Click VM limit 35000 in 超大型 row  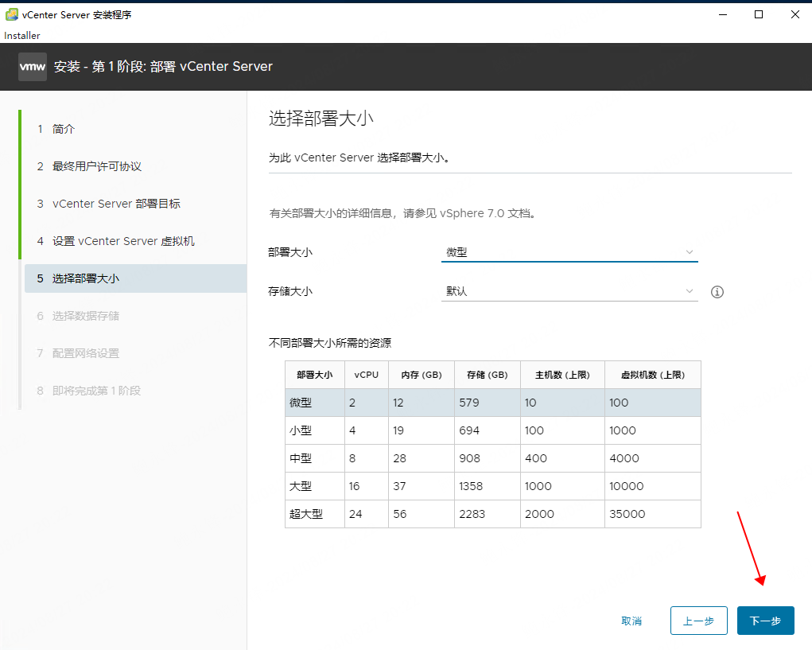click(x=627, y=514)
